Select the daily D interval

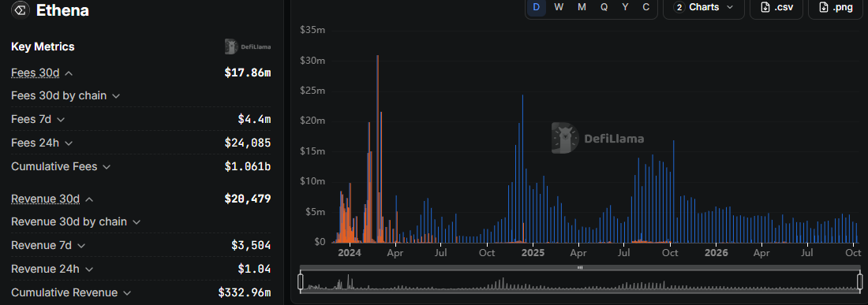[x=536, y=7]
